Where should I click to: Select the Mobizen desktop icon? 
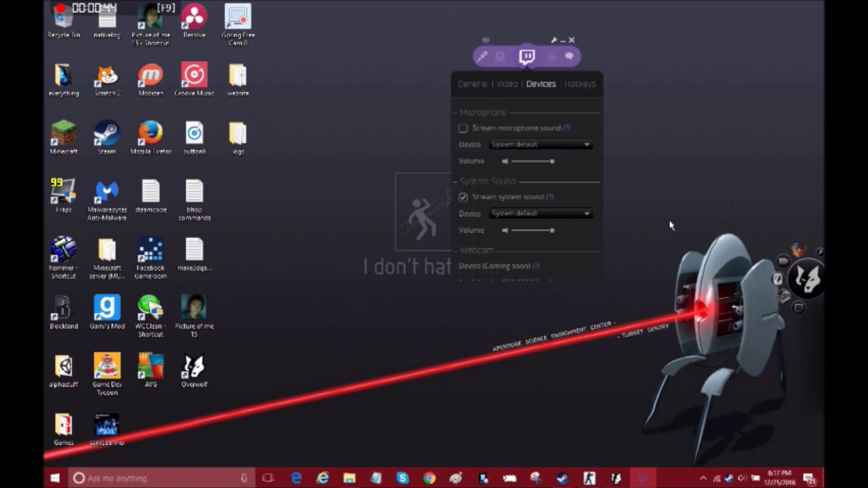click(x=151, y=79)
